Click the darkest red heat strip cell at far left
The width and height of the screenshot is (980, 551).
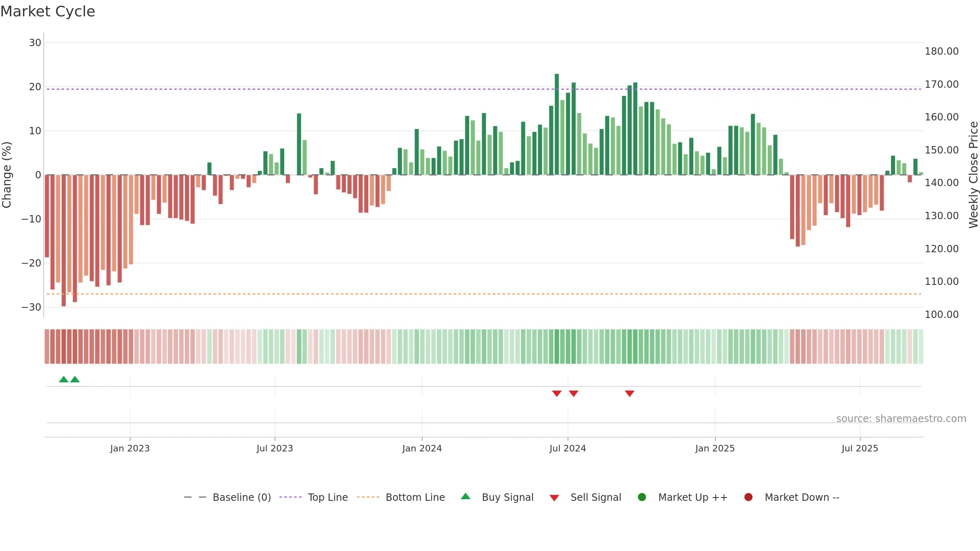click(x=64, y=347)
